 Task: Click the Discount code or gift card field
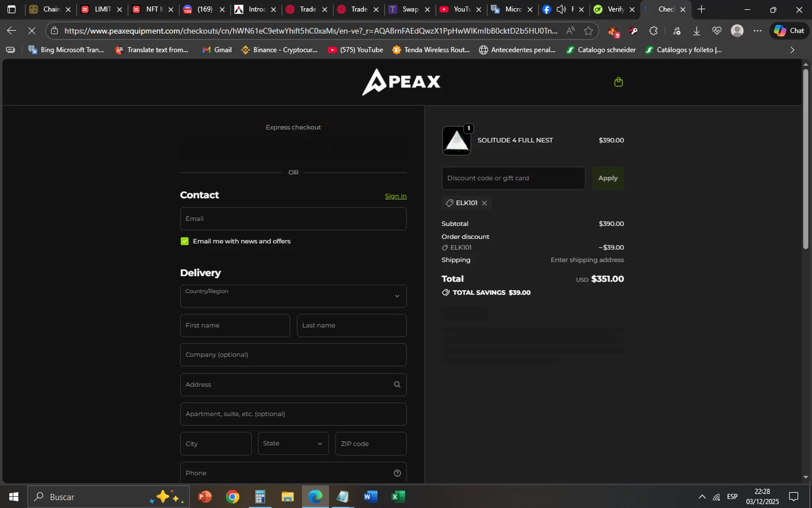[x=513, y=178]
